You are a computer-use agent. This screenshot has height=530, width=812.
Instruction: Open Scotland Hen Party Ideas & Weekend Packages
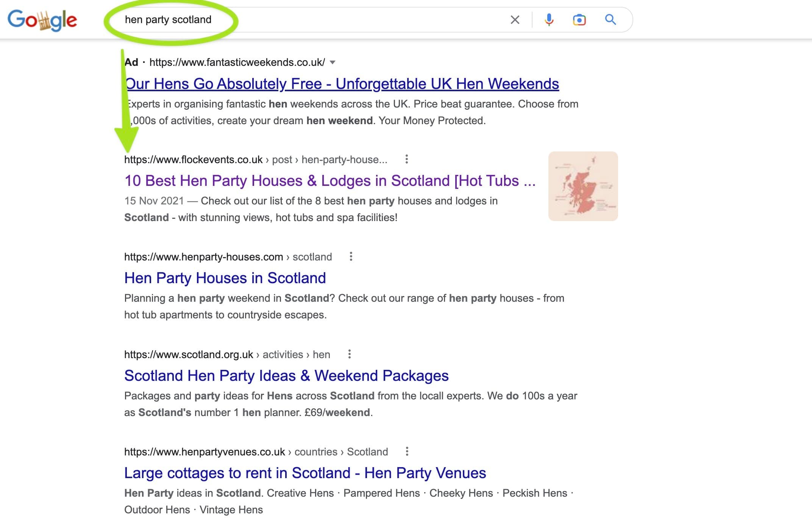[x=286, y=376]
